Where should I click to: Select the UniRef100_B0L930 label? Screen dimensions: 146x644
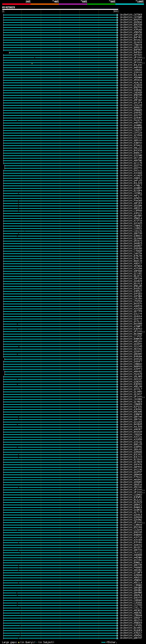coord(131,65)
